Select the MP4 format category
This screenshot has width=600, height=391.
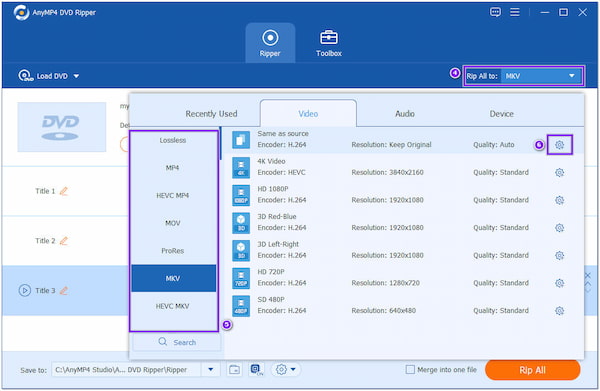173,168
